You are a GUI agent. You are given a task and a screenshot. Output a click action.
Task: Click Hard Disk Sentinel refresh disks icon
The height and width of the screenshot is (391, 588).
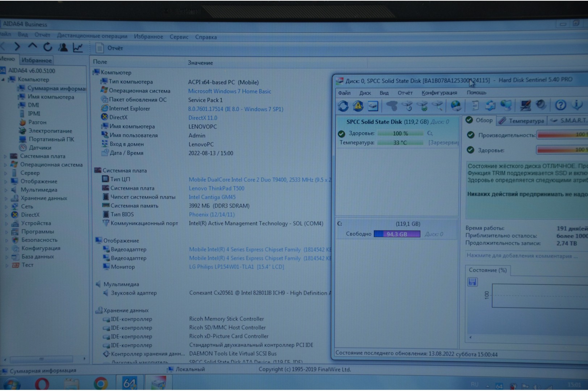[343, 106]
